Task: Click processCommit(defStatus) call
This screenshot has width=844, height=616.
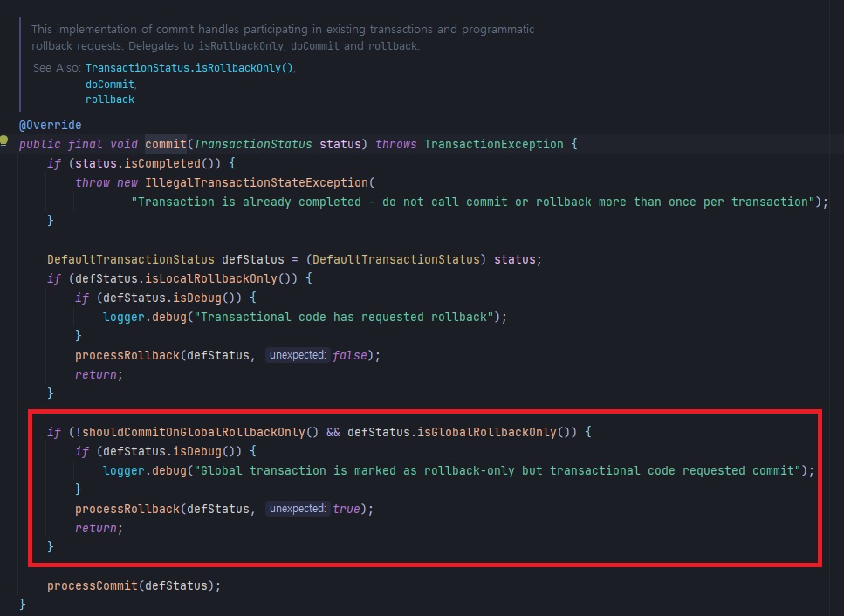Action: [x=130, y=585]
